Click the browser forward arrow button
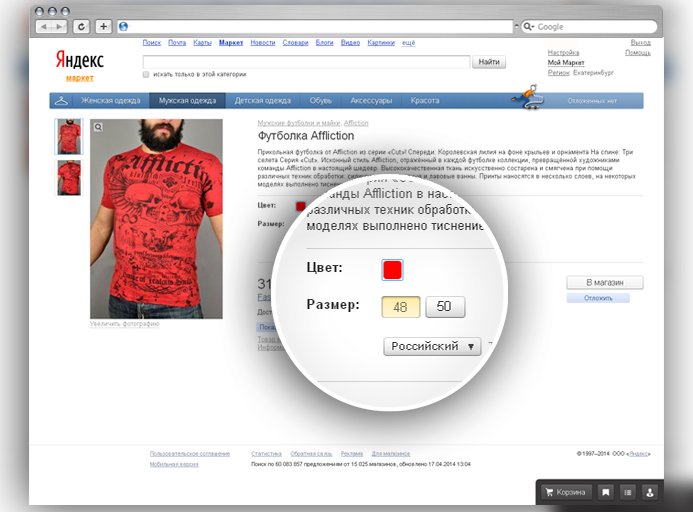This screenshot has height=512, width=693. tap(59, 27)
